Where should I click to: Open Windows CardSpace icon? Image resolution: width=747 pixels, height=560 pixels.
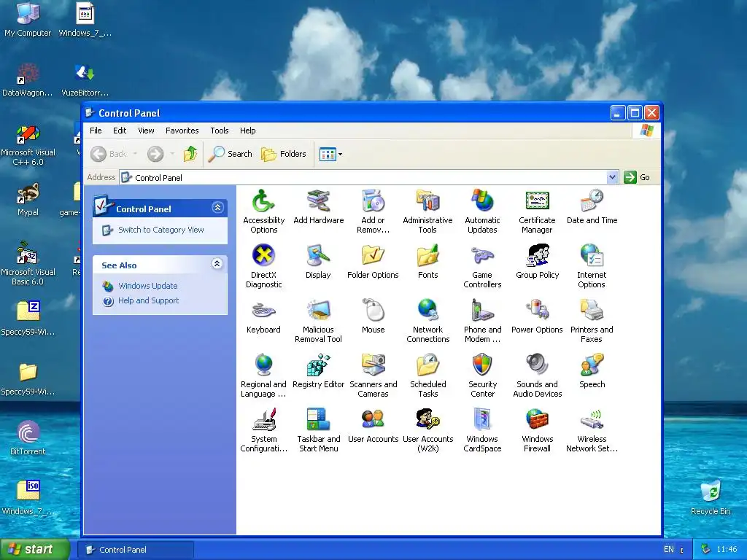(482, 430)
